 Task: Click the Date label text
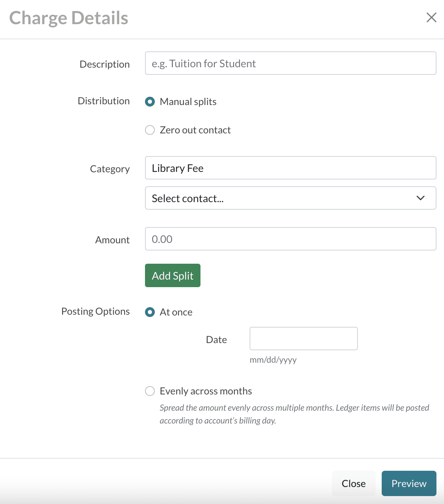216,340
